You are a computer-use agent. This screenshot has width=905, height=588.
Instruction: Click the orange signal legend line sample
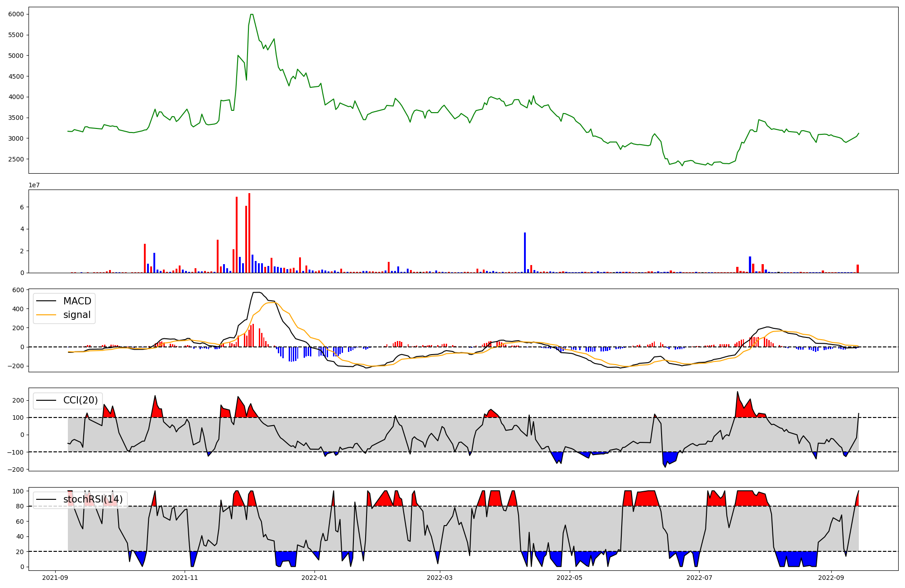coord(46,315)
